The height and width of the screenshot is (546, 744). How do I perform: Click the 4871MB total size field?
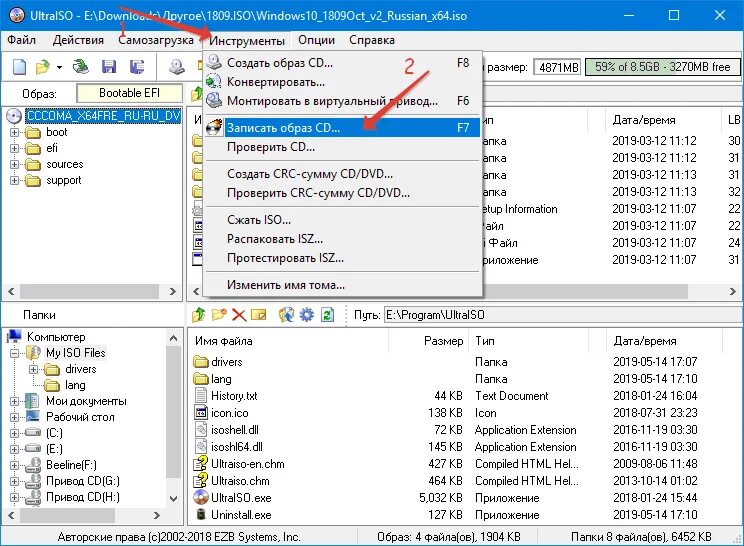point(558,67)
